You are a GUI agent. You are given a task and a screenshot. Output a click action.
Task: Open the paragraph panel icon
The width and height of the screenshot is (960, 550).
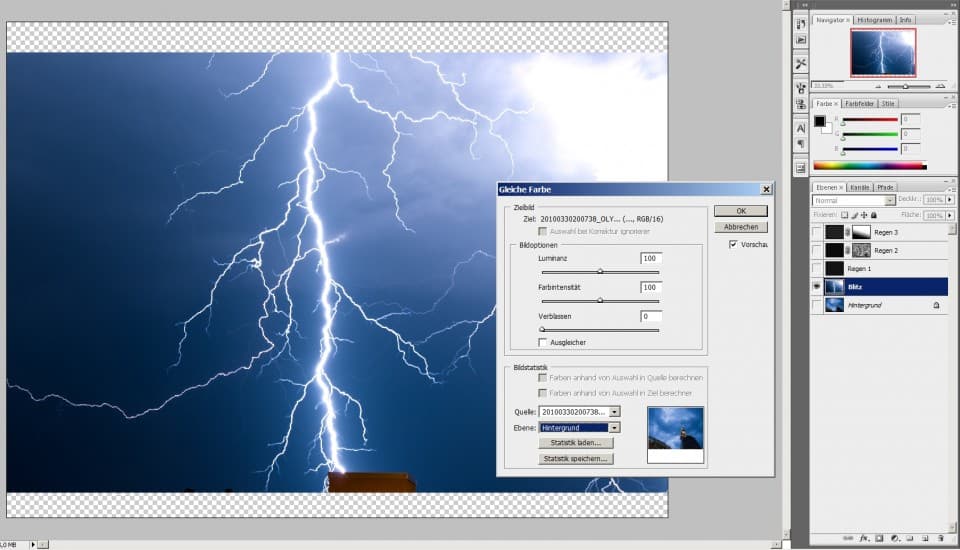point(801,144)
